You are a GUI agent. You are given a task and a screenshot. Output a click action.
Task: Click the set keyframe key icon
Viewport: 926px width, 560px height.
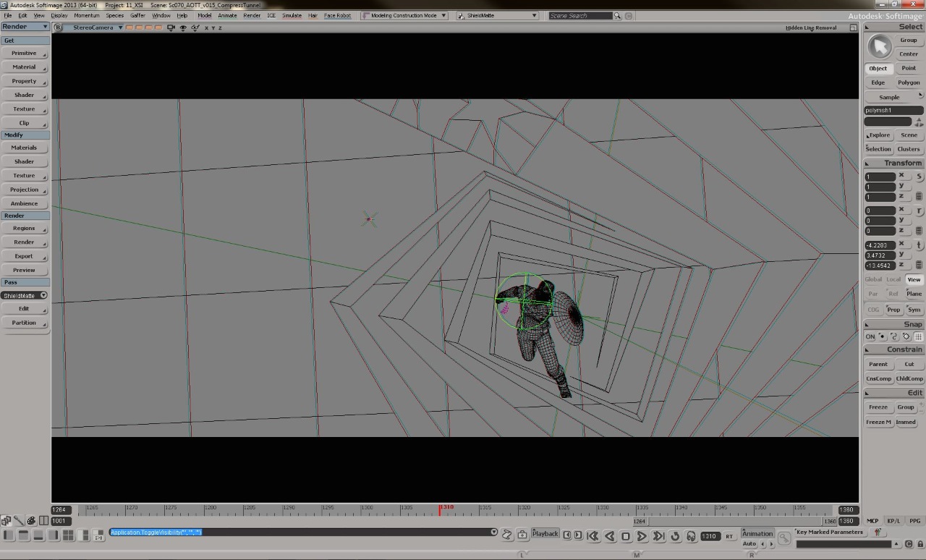[784, 538]
